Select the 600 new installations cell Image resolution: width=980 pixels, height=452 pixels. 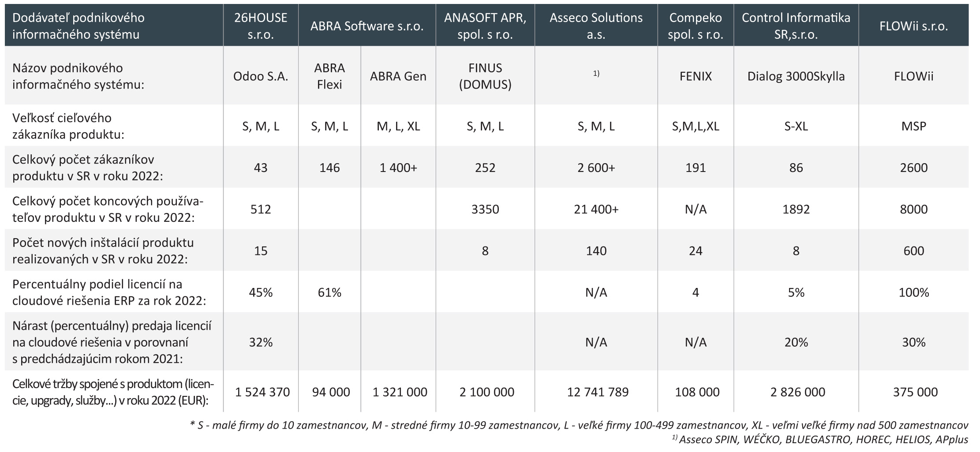tap(913, 250)
